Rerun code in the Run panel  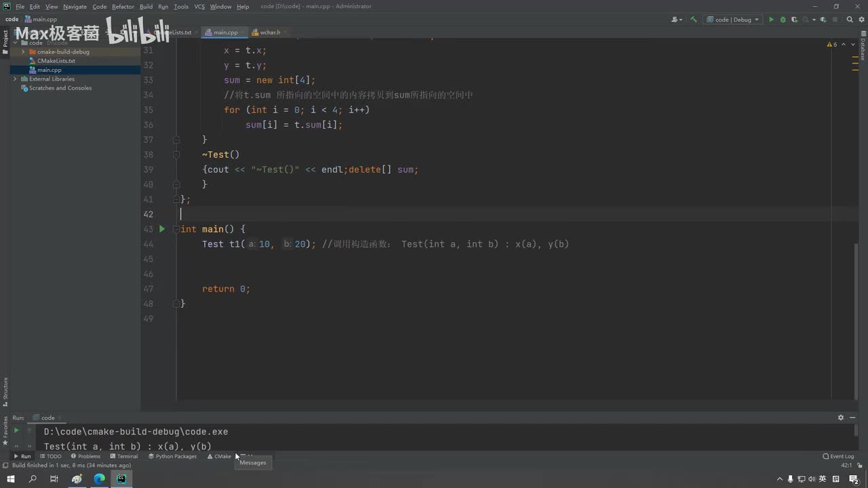click(x=16, y=430)
